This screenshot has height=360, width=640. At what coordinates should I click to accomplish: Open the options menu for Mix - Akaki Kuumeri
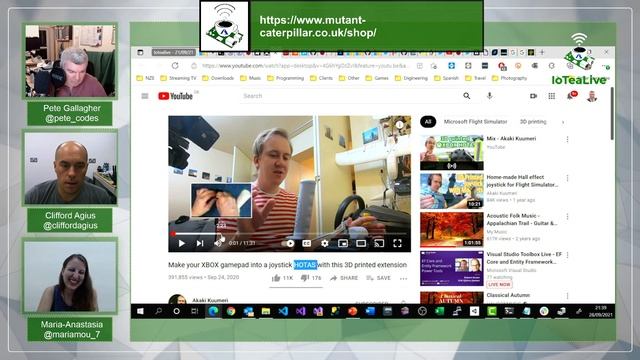coord(567,139)
